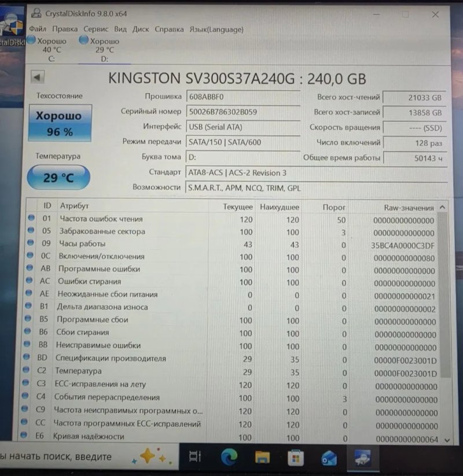The width and height of the screenshot is (463, 476).
Task: Click status icon of События перераспределения row
Action: tap(25, 396)
